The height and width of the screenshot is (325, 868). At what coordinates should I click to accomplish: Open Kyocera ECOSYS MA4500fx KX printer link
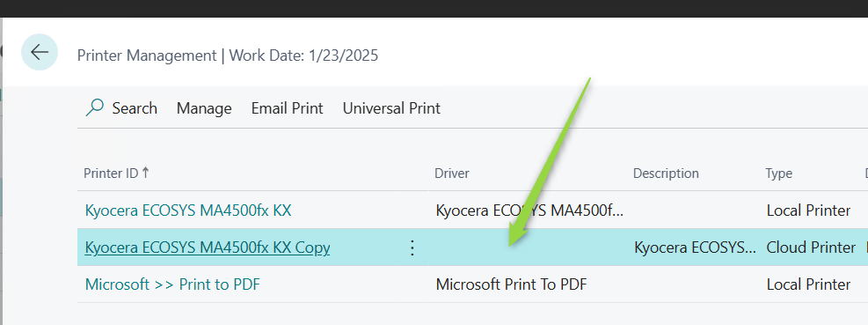pos(188,211)
